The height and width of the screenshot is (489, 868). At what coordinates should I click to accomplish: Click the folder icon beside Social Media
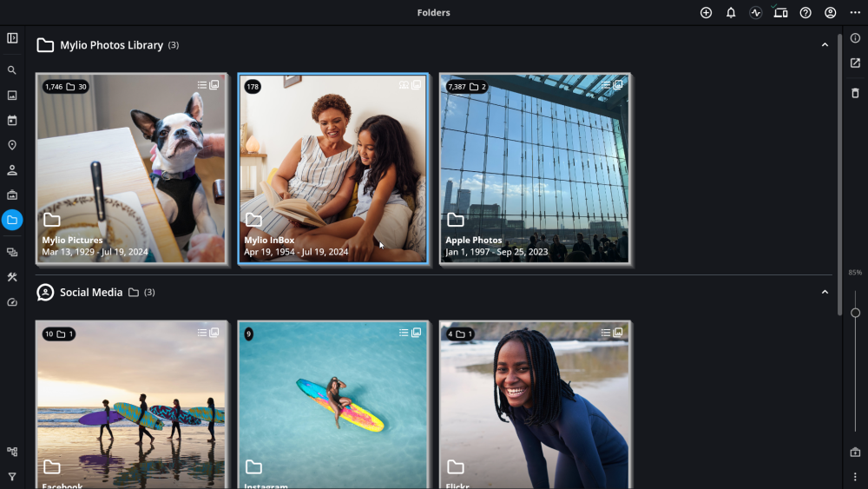click(x=134, y=293)
